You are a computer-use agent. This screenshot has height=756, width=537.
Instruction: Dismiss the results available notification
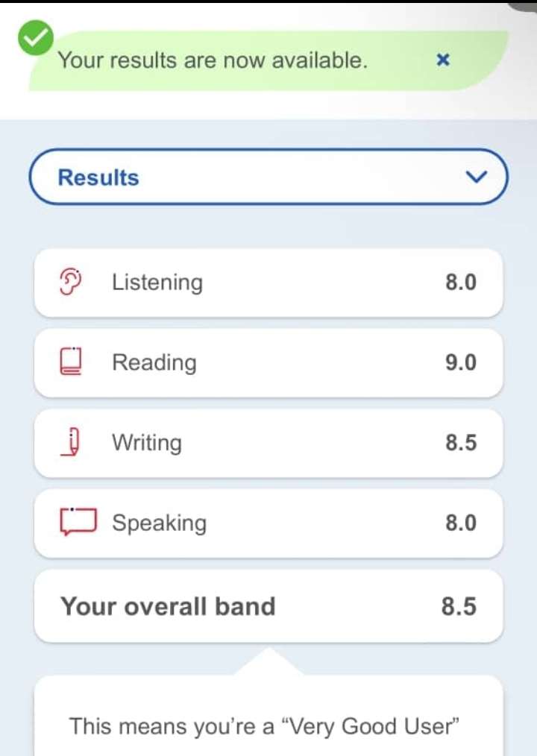click(442, 60)
